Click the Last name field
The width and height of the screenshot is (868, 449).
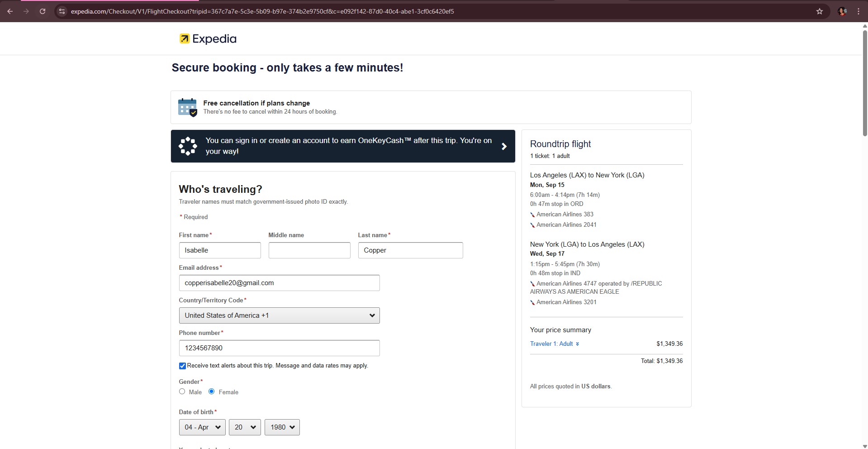pos(410,250)
